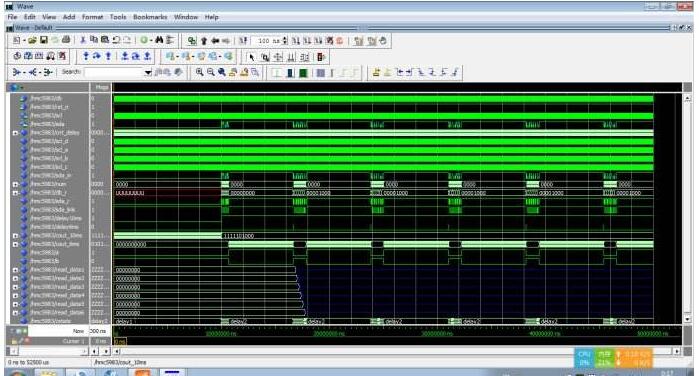The width and height of the screenshot is (699, 376).
Task: Click the Print icon in the toolbar
Action: [66, 40]
